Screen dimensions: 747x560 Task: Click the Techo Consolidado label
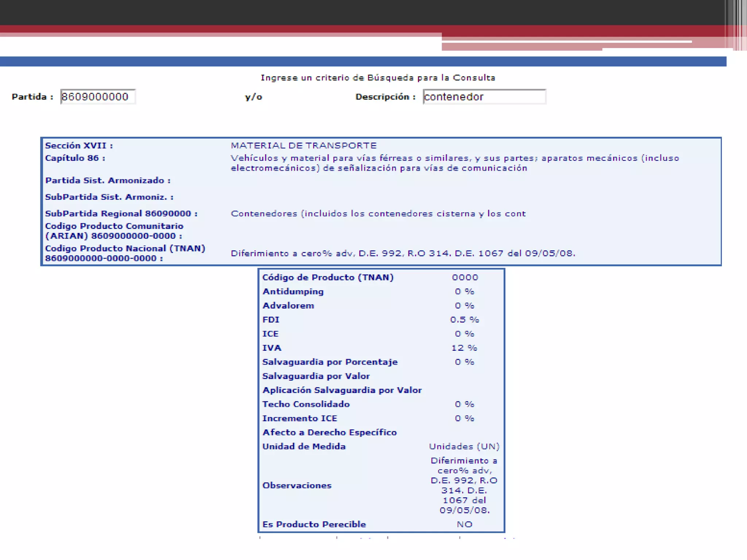[x=306, y=404]
